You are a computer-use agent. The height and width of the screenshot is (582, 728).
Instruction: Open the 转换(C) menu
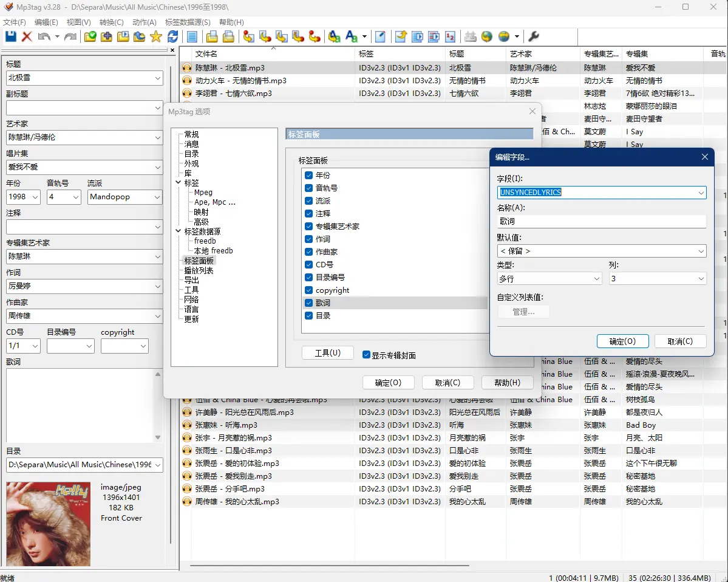coord(111,22)
